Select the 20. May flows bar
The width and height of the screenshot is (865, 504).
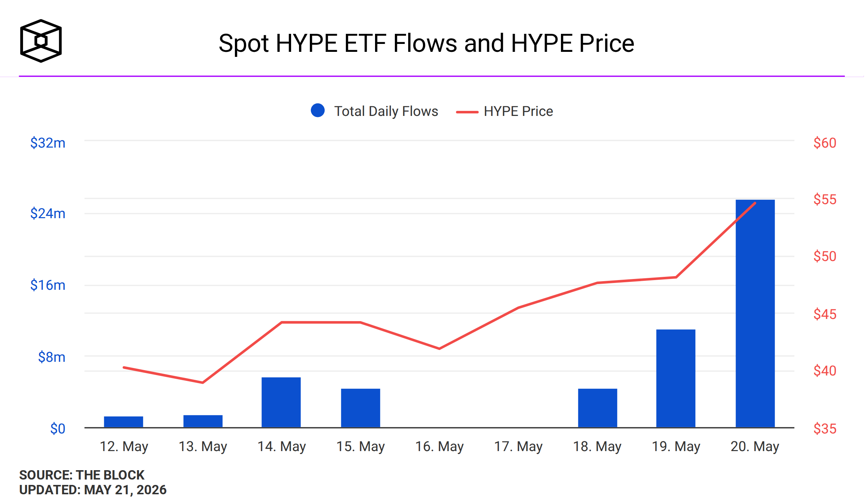tap(755, 314)
